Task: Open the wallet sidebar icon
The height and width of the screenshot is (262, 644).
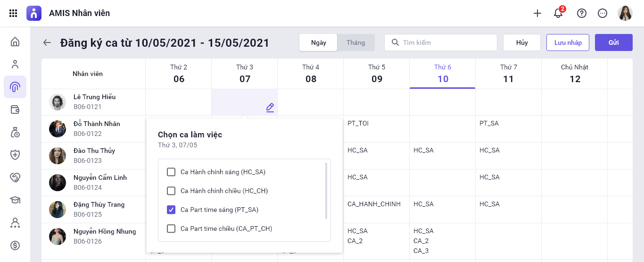Action: [x=15, y=110]
